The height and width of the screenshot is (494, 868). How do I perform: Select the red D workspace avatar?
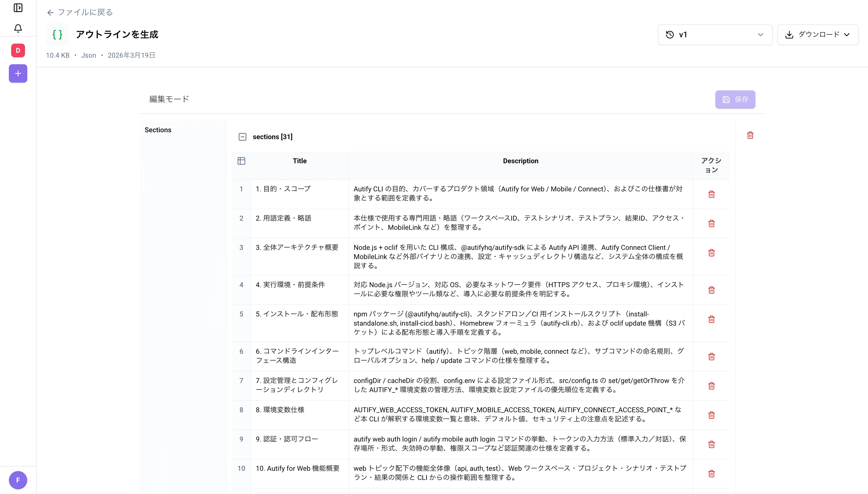click(x=18, y=50)
